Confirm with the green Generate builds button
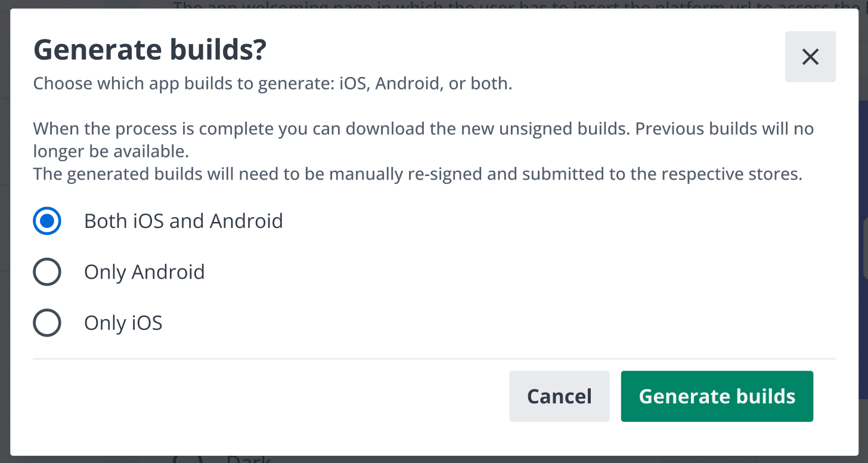The width and height of the screenshot is (868, 463). 717,396
